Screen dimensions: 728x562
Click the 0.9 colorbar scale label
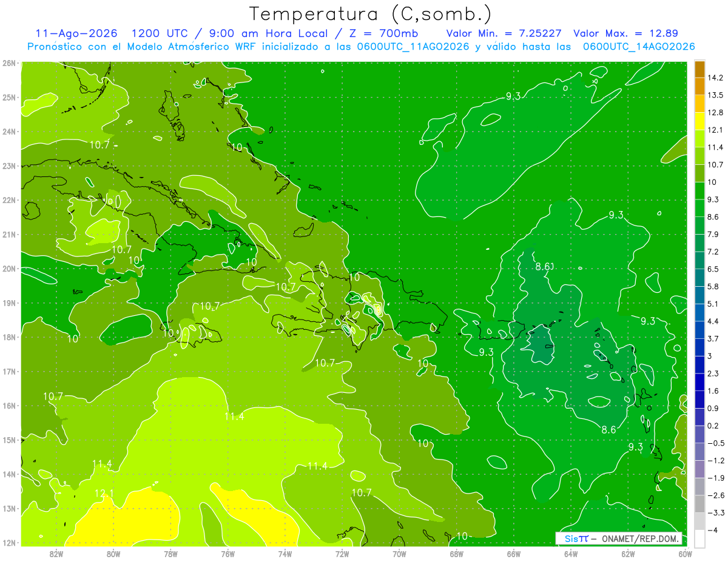pyautogui.click(x=714, y=408)
